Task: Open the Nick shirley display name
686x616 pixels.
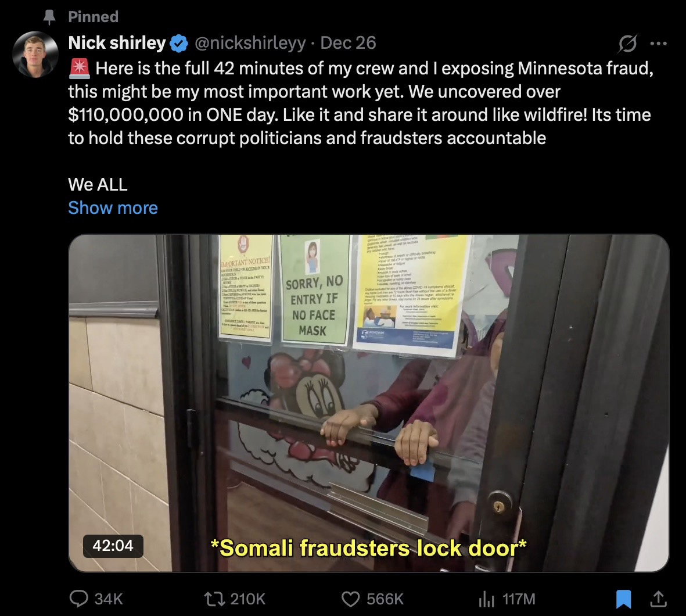Action: coord(117,42)
